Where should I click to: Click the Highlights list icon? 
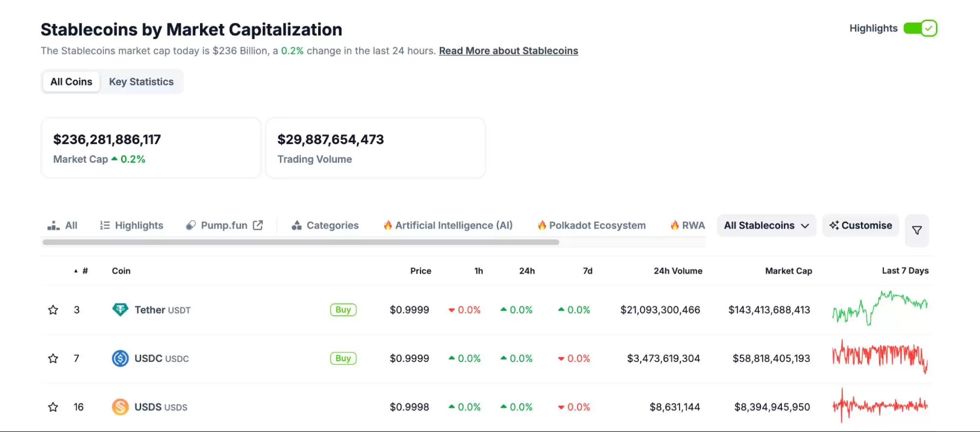pyautogui.click(x=104, y=226)
